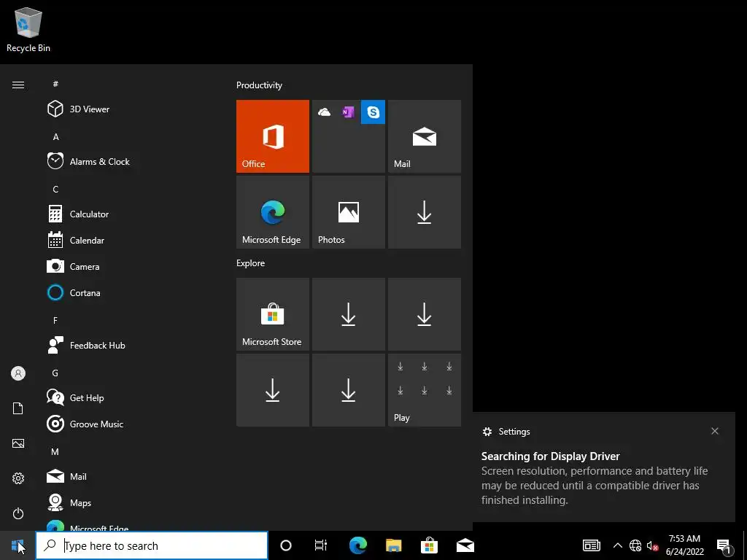This screenshot has width=747, height=560.
Task: Jump via the # letter header
Action: click(55, 84)
